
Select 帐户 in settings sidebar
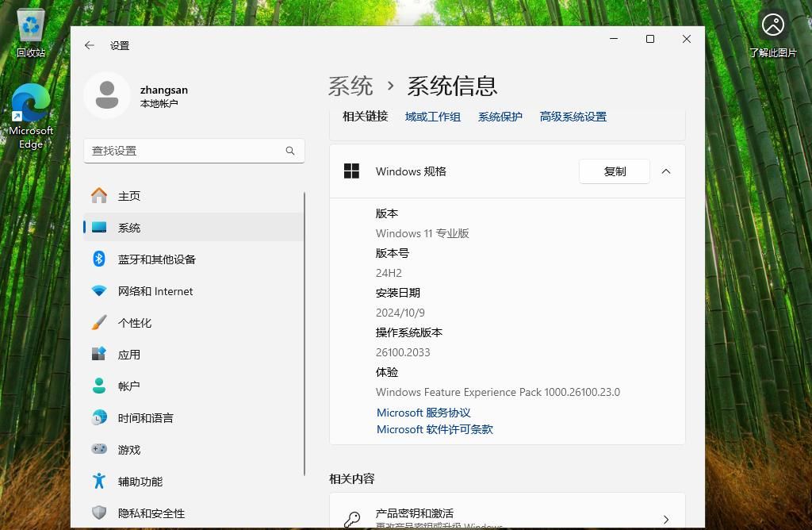tap(129, 386)
